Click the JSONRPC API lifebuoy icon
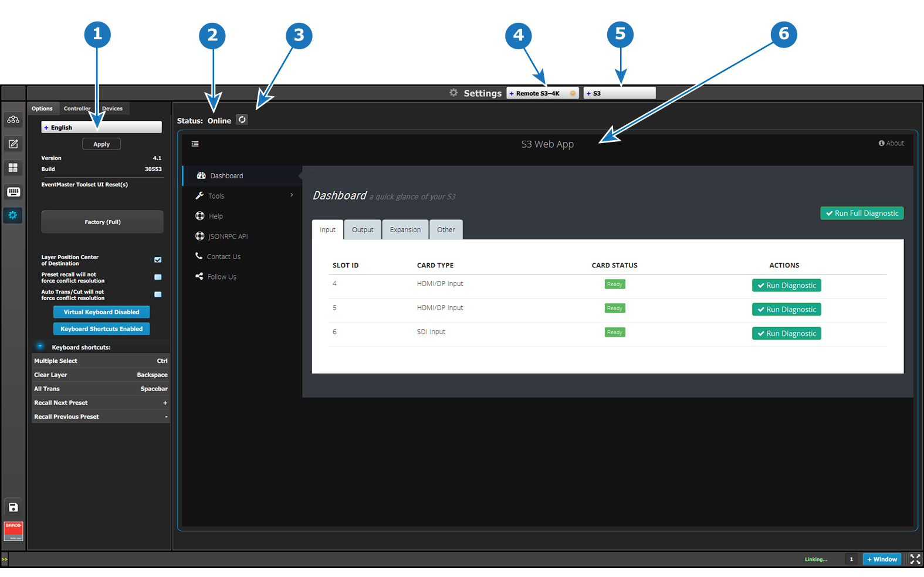The image size is (924, 577). pyautogui.click(x=200, y=236)
